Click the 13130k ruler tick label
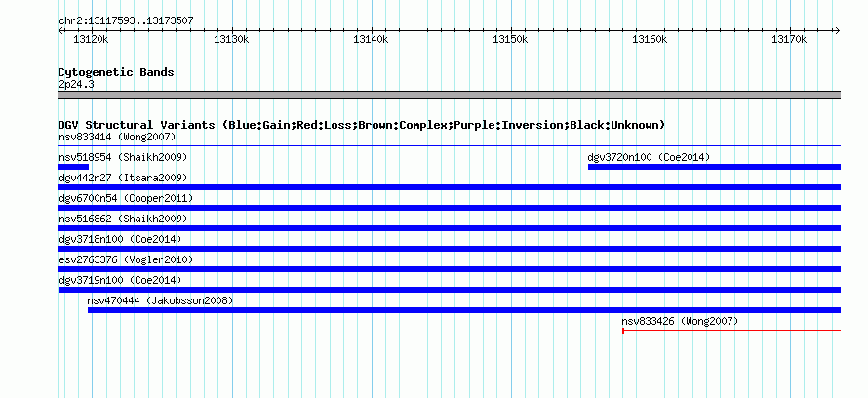868x398 pixels. [231, 40]
